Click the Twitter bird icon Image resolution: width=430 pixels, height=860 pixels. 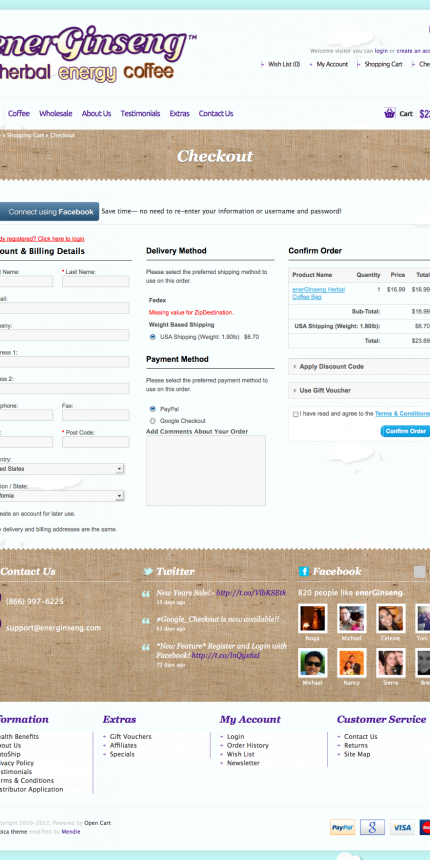148,572
